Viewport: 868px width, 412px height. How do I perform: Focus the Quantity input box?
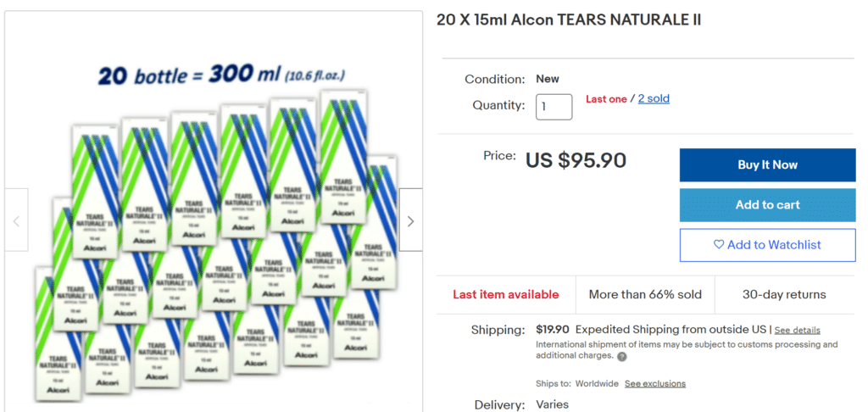coord(554,107)
